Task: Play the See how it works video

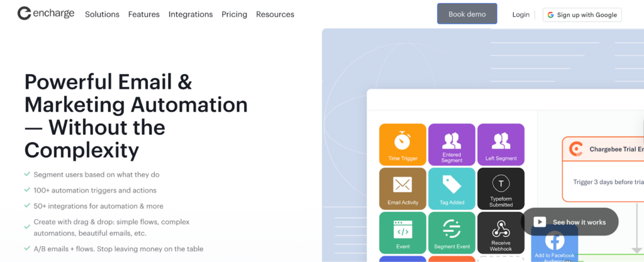Action: pyautogui.click(x=569, y=222)
